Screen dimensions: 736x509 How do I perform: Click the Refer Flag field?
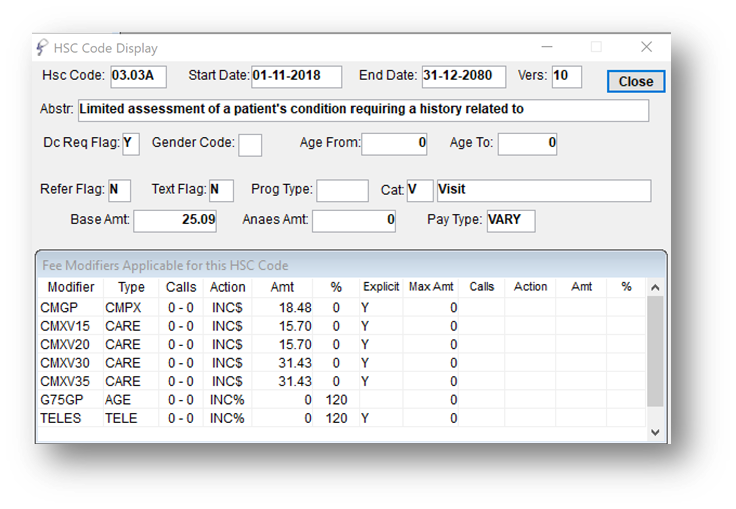click(x=119, y=191)
